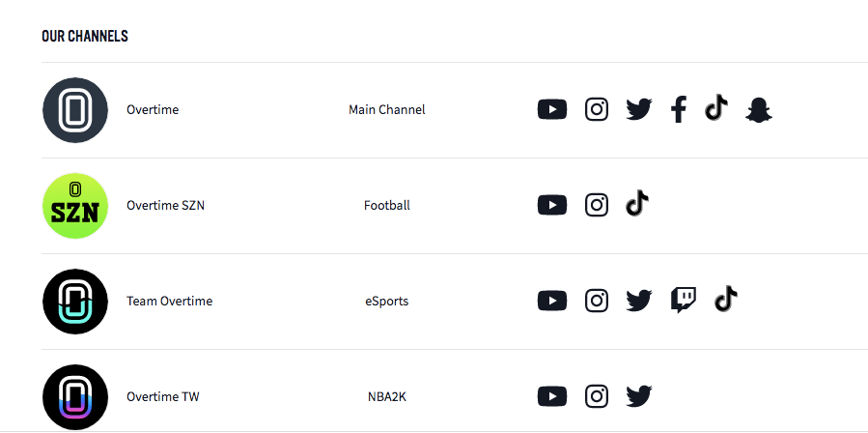Open Overtime SZN TikTok icon
The width and height of the screenshot is (868, 433).
(x=637, y=204)
